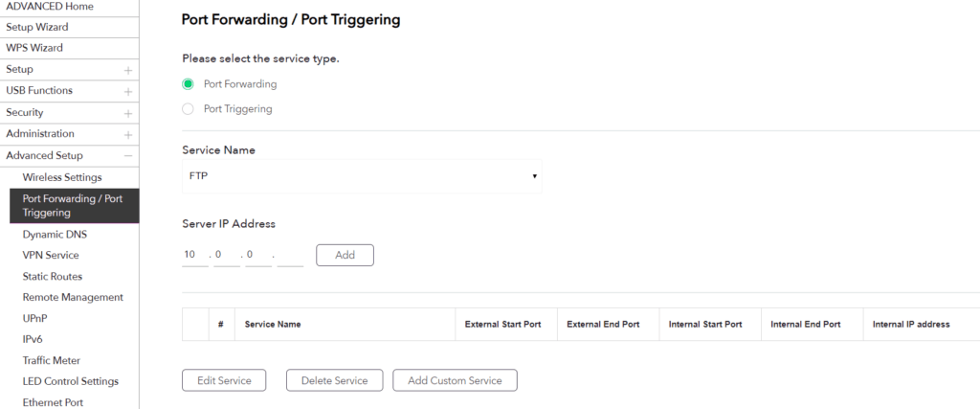Click the Edit Service button
This screenshot has width=980, height=409.
click(224, 380)
